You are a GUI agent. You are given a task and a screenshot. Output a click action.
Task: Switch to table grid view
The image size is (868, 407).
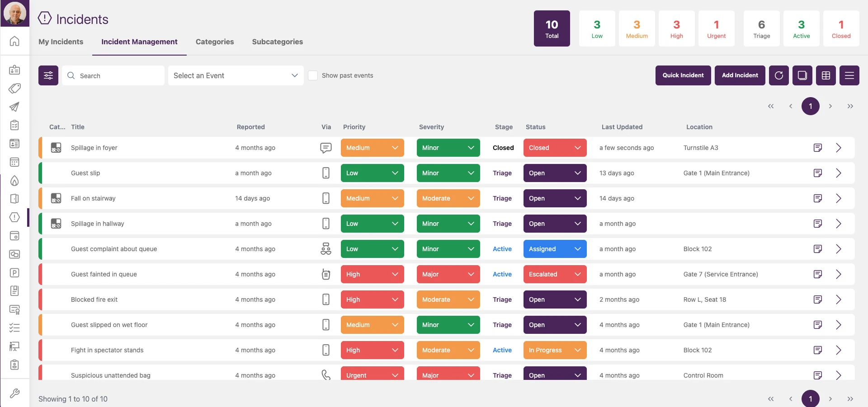pyautogui.click(x=826, y=75)
